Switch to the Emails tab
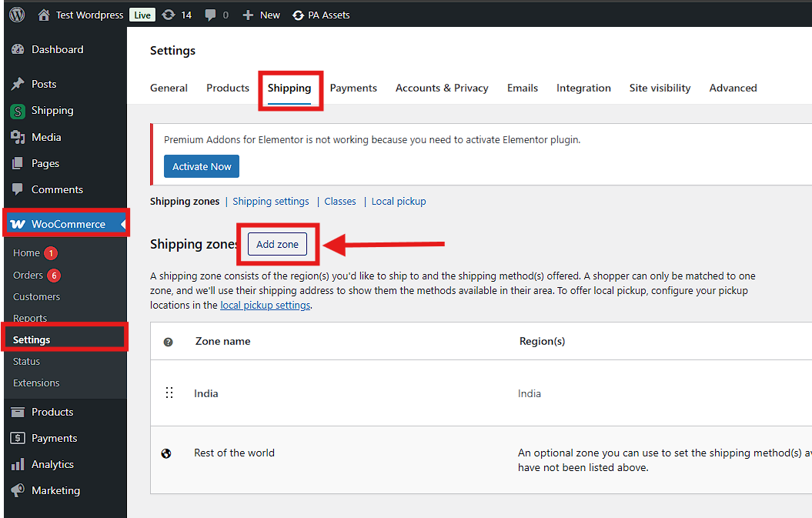The height and width of the screenshot is (518, 812). [x=523, y=88]
